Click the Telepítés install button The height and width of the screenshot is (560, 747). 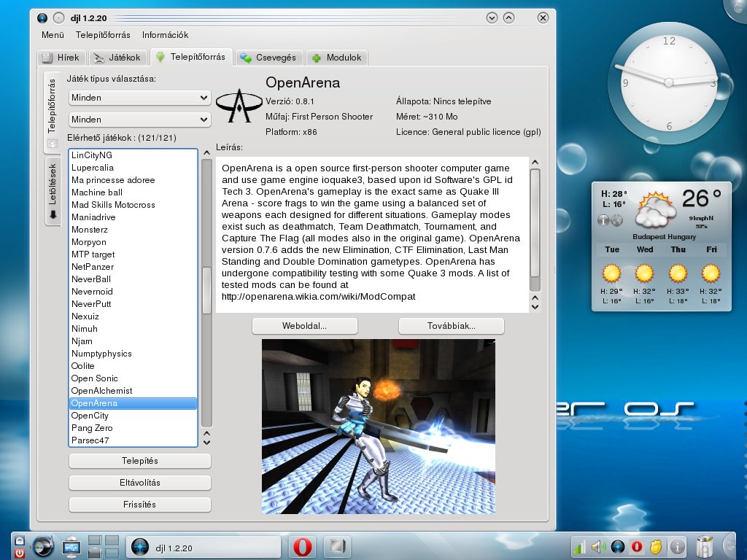pos(139,461)
